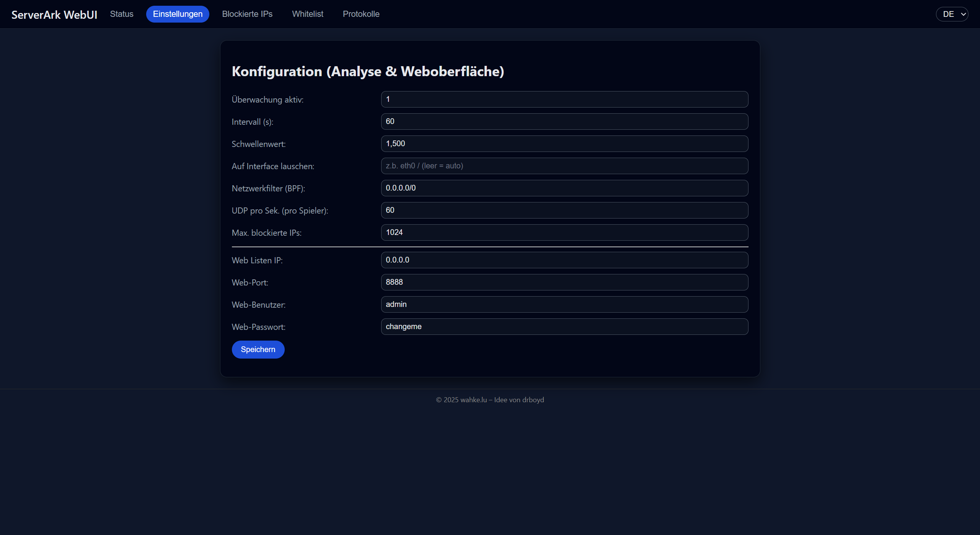Click into the Intervall (s) field
980x535 pixels.
564,122
